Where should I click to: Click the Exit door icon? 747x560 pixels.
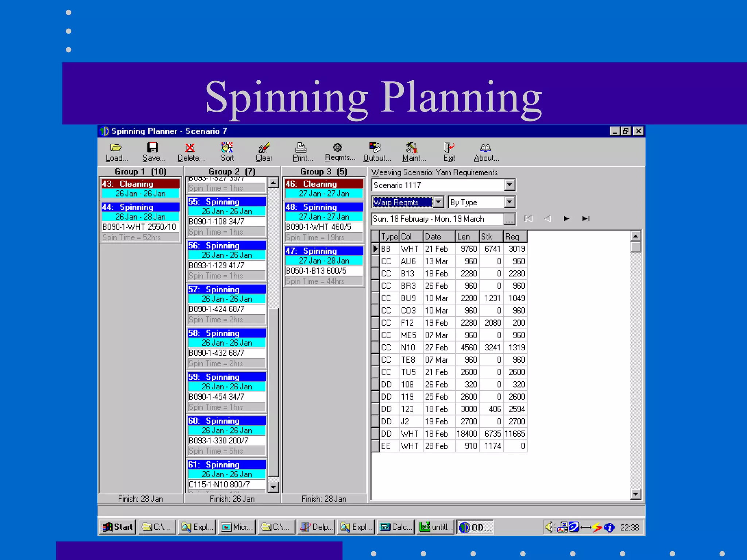click(x=449, y=147)
